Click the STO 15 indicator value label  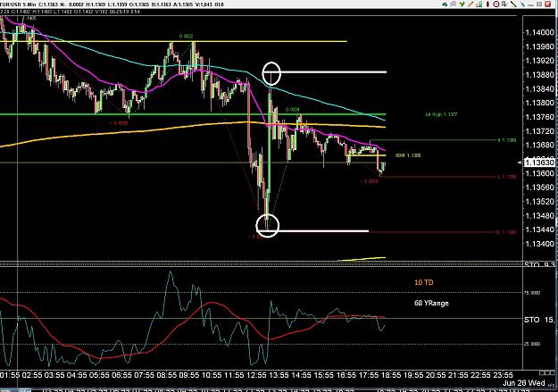pos(538,320)
